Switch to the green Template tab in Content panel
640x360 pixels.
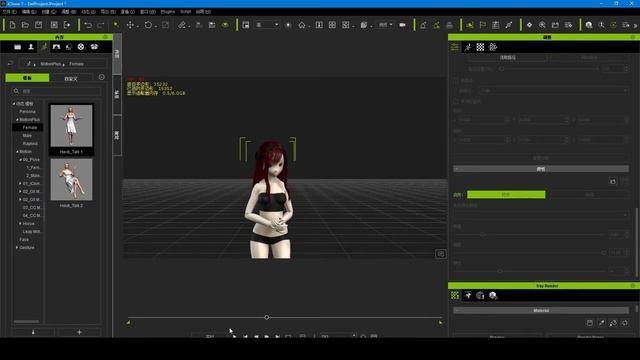point(27,78)
